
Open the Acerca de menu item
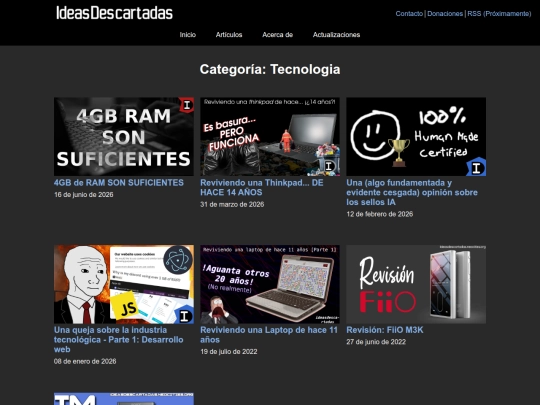pos(278,35)
